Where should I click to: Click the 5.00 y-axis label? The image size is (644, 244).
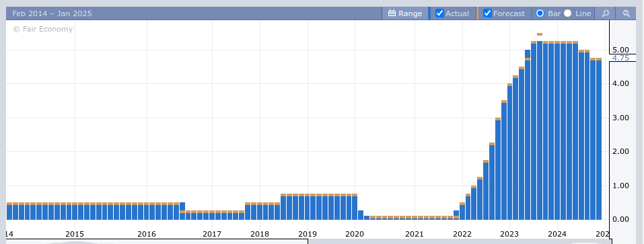coord(620,50)
